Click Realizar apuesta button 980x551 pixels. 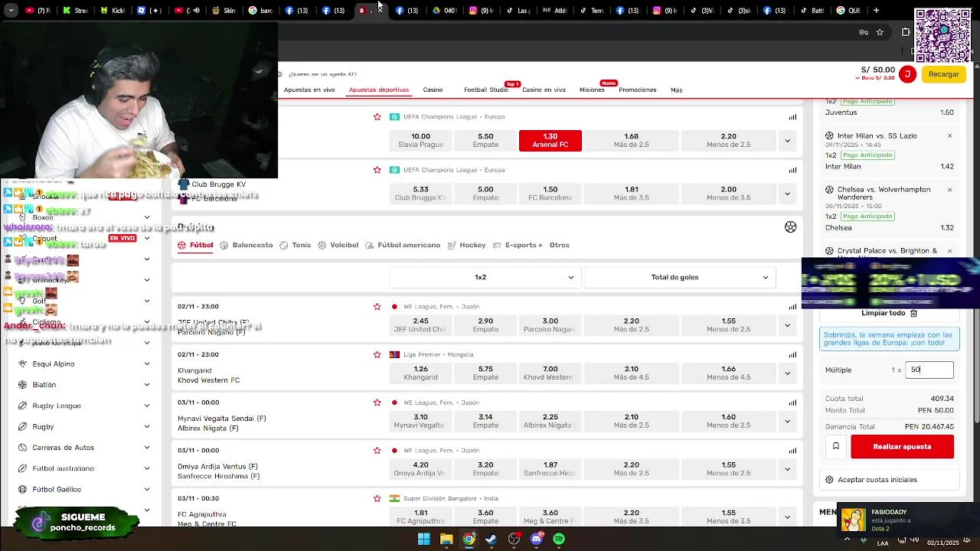click(902, 446)
